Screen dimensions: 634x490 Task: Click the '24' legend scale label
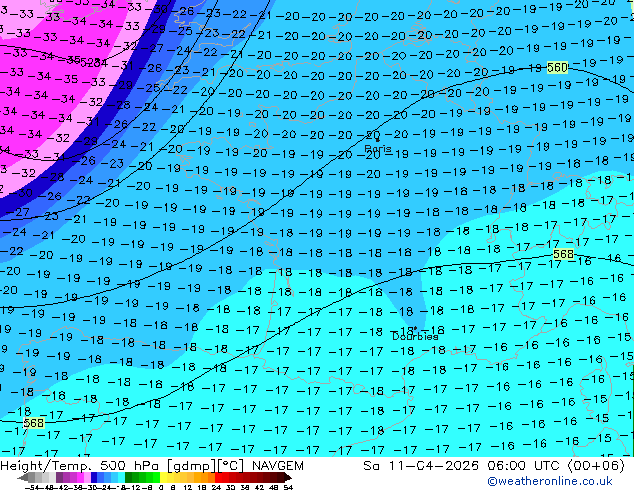pos(216,487)
